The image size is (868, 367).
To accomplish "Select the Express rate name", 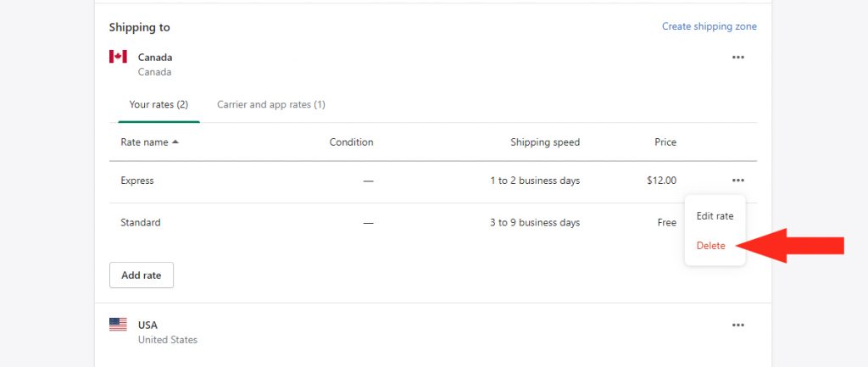I will pos(137,181).
